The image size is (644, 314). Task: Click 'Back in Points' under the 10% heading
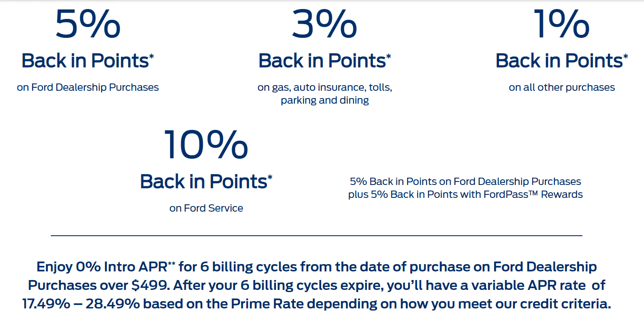point(203,182)
